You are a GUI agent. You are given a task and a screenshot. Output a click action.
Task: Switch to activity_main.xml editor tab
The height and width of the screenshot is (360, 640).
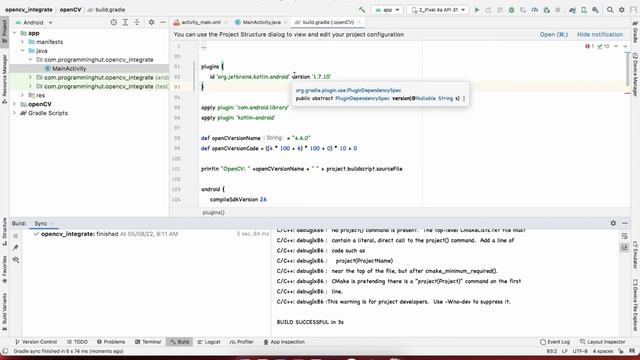coord(200,22)
